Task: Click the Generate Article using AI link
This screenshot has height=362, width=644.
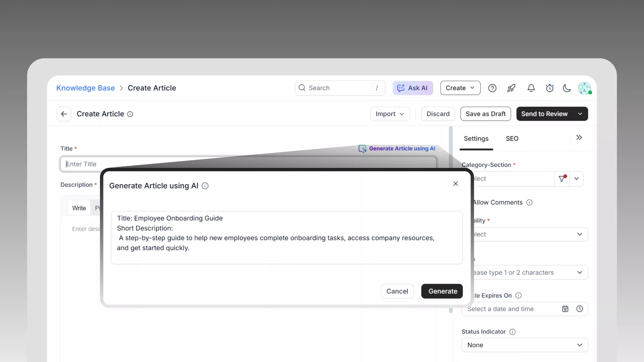Action: [397, 148]
